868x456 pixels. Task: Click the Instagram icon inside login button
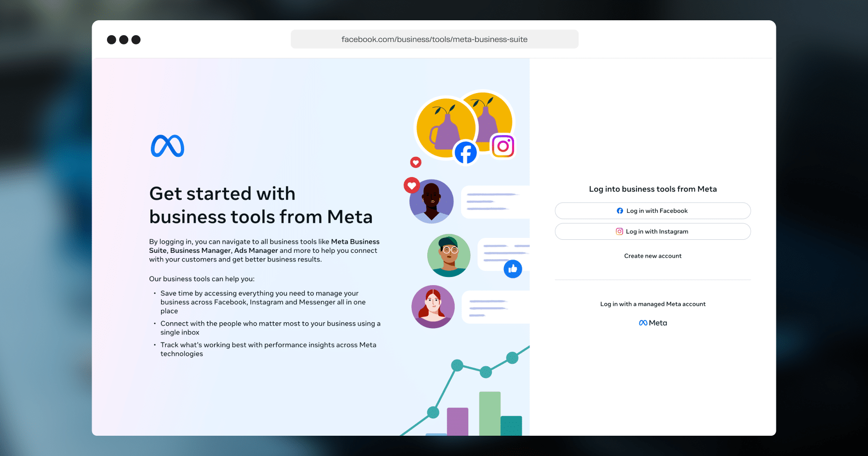(620, 232)
